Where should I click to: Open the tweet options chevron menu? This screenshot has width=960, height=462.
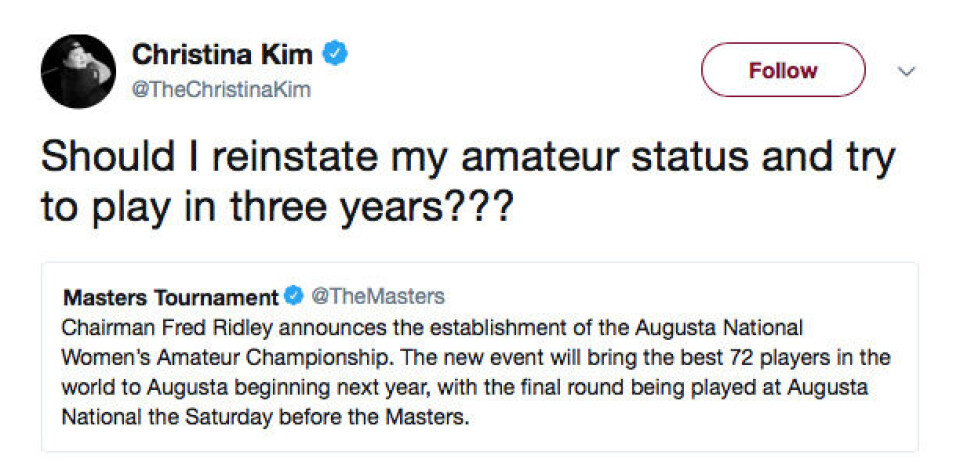point(907,72)
